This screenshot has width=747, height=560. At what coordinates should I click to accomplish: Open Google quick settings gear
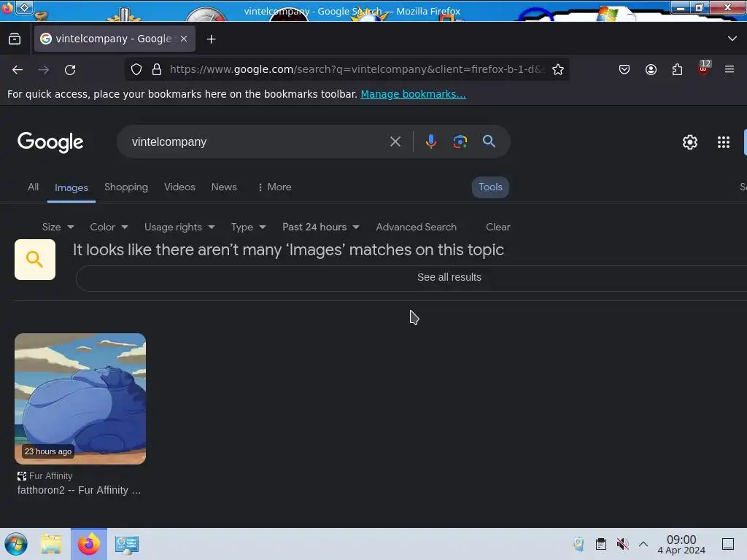pyautogui.click(x=690, y=142)
